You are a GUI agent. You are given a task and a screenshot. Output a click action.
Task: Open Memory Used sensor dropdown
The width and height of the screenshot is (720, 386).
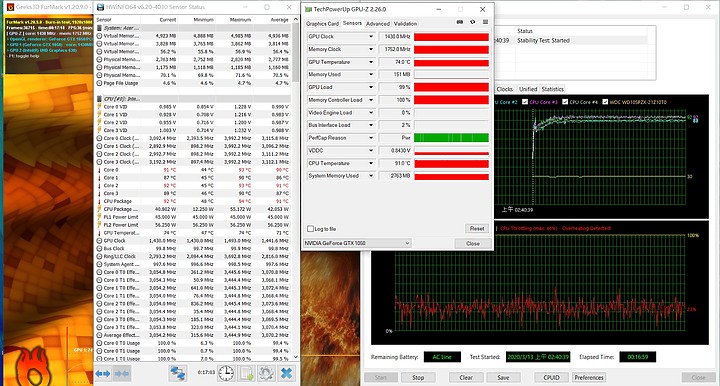(x=371, y=74)
